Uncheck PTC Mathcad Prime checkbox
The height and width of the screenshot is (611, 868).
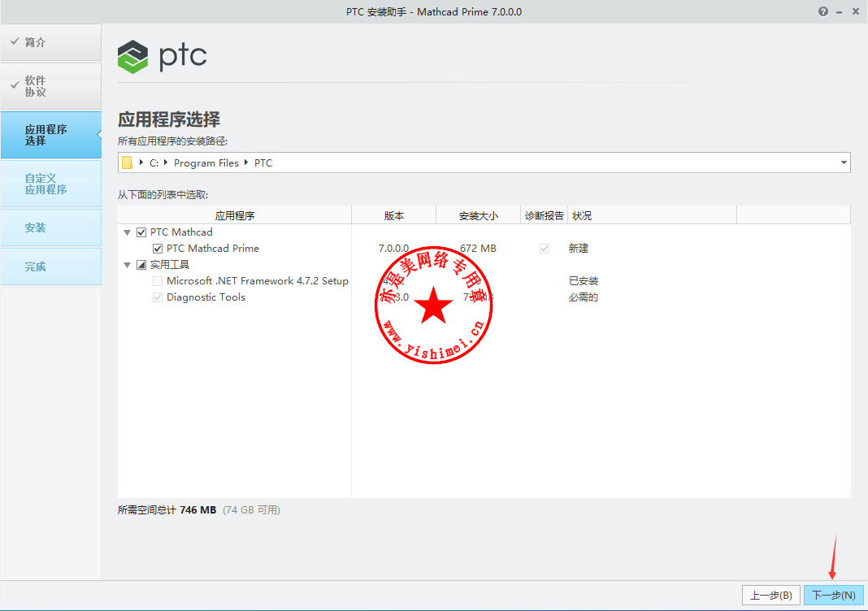(158, 249)
